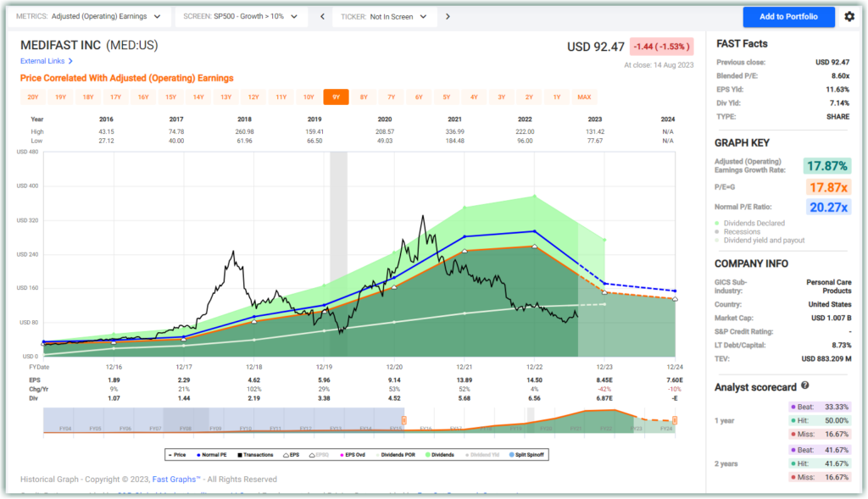Click the 2 years Beat 41.67% badge

820,450
